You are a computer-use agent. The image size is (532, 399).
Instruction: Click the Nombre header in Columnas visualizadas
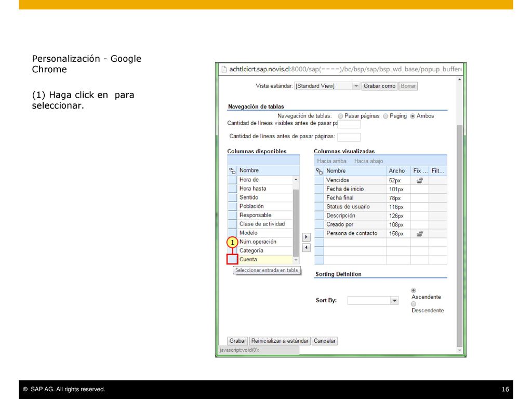coord(355,171)
